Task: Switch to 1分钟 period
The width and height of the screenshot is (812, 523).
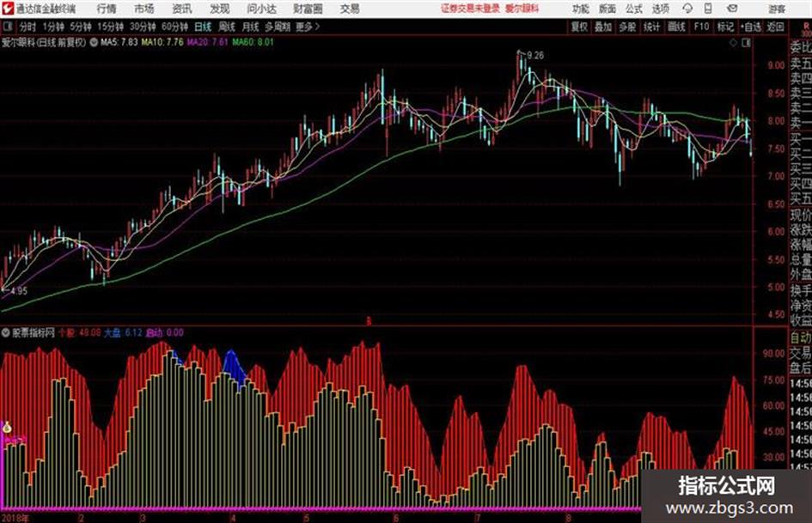Action: click(x=53, y=27)
